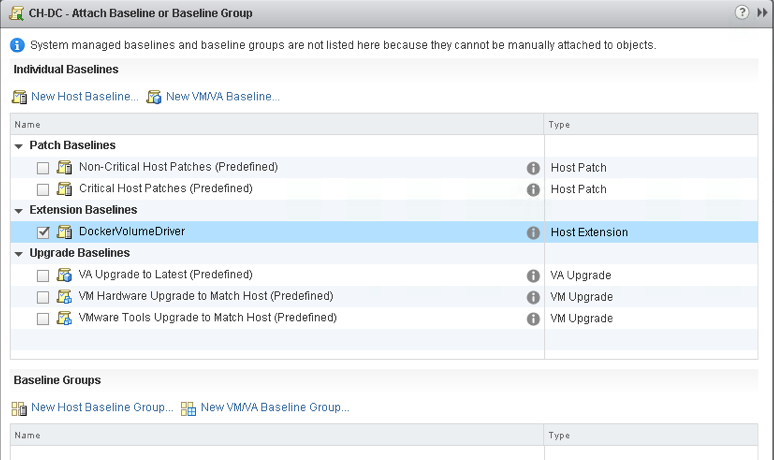
Task: Tick VA Upgrade to Latest checkbox
Action: click(43, 276)
